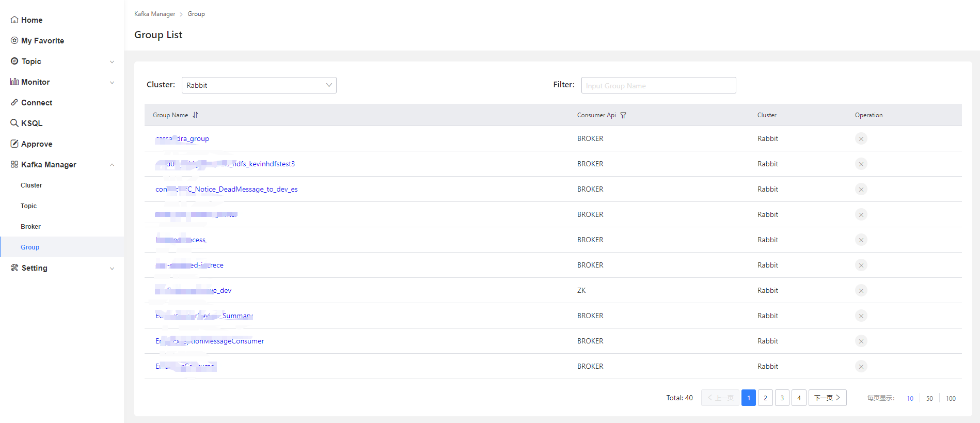This screenshot has width=980, height=423.
Task: Collapse the Kafka Manager menu
Action: 112,165
